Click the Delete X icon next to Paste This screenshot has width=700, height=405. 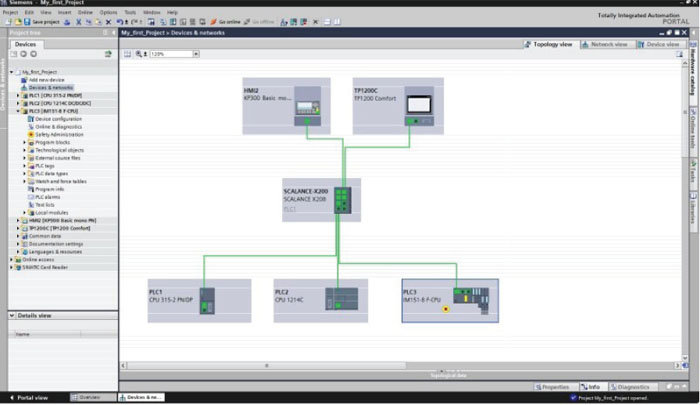[x=108, y=22]
